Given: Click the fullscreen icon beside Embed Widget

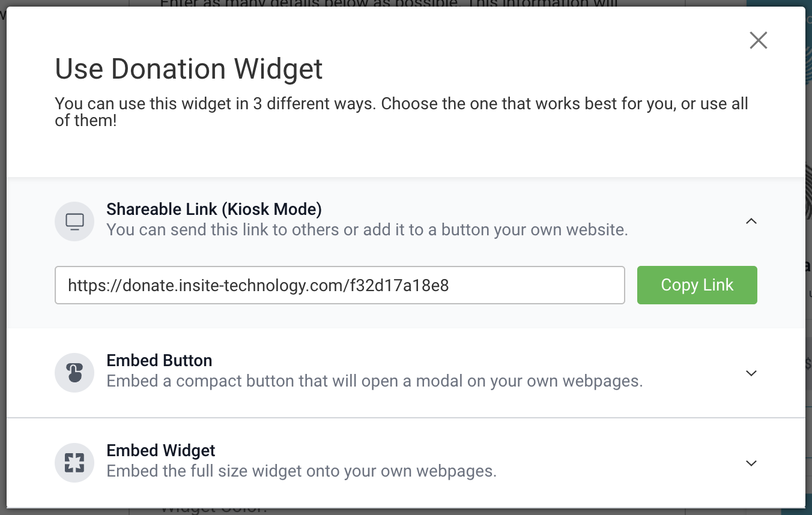Looking at the screenshot, I should (74, 463).
